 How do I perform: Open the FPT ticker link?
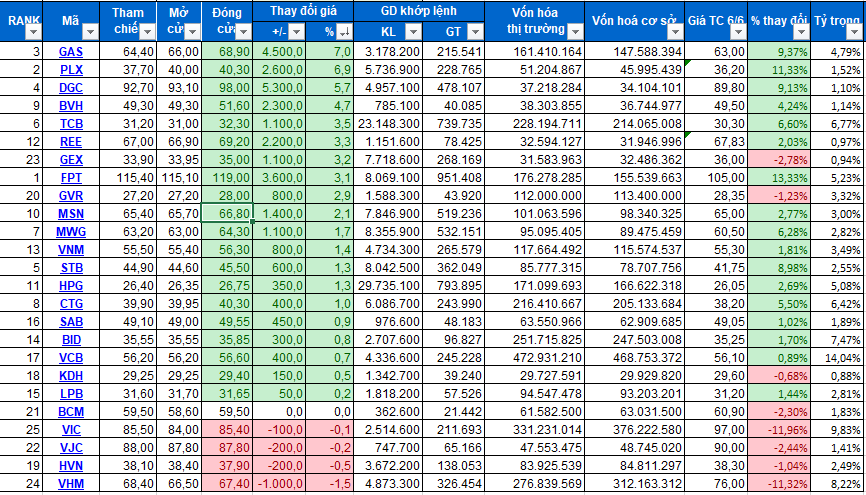pyautogui.click(x=71, y=177)
